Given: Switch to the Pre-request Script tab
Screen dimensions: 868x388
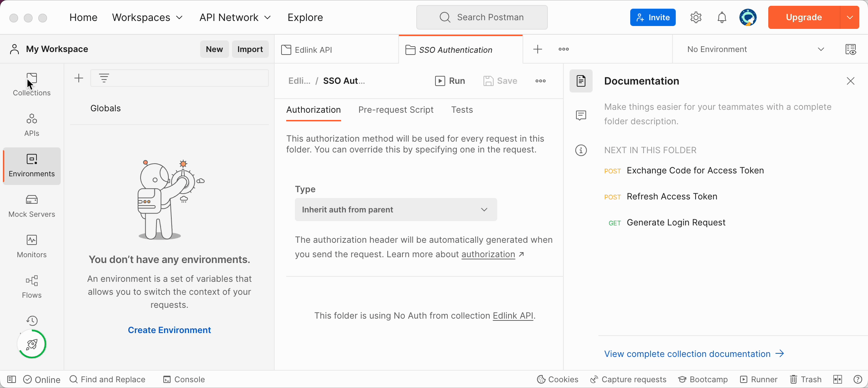Looking at the screenshot, I should [x=396, y=110].
